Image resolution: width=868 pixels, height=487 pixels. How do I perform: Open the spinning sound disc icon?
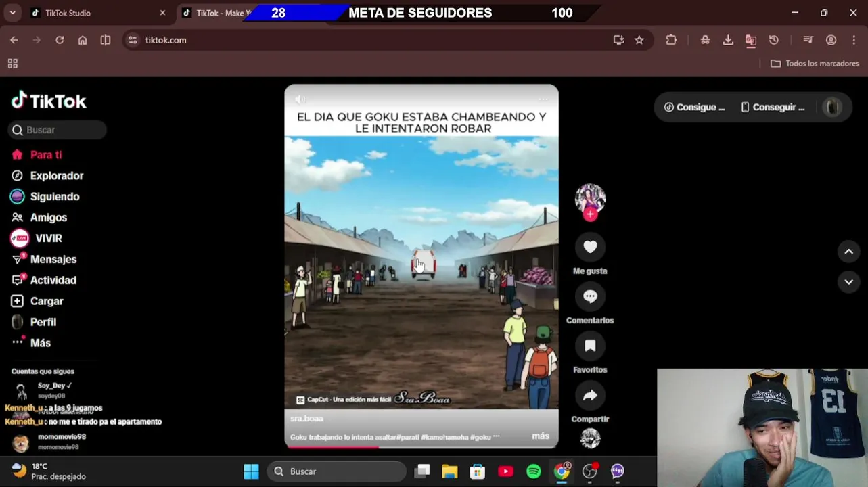click(590, 438)
